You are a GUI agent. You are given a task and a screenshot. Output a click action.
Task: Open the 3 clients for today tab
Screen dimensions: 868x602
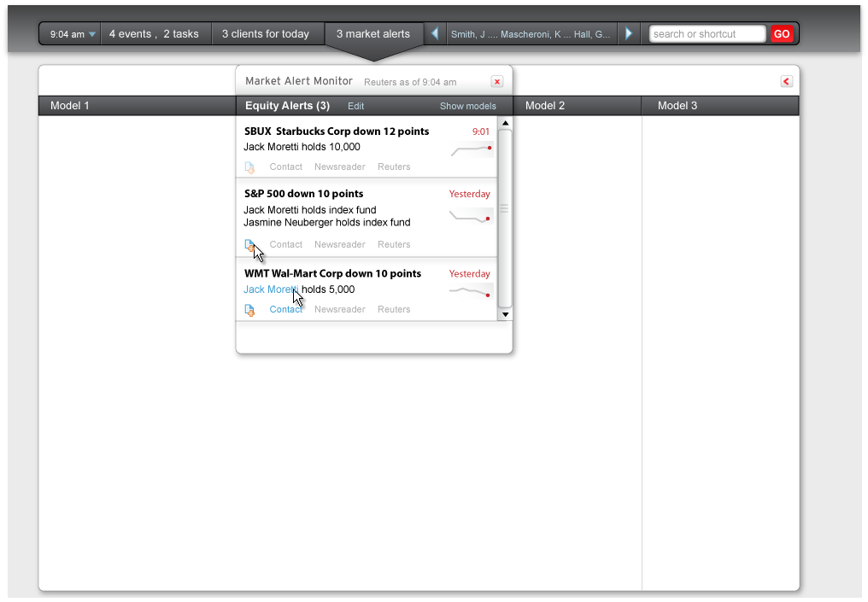[x=266, y=34]
